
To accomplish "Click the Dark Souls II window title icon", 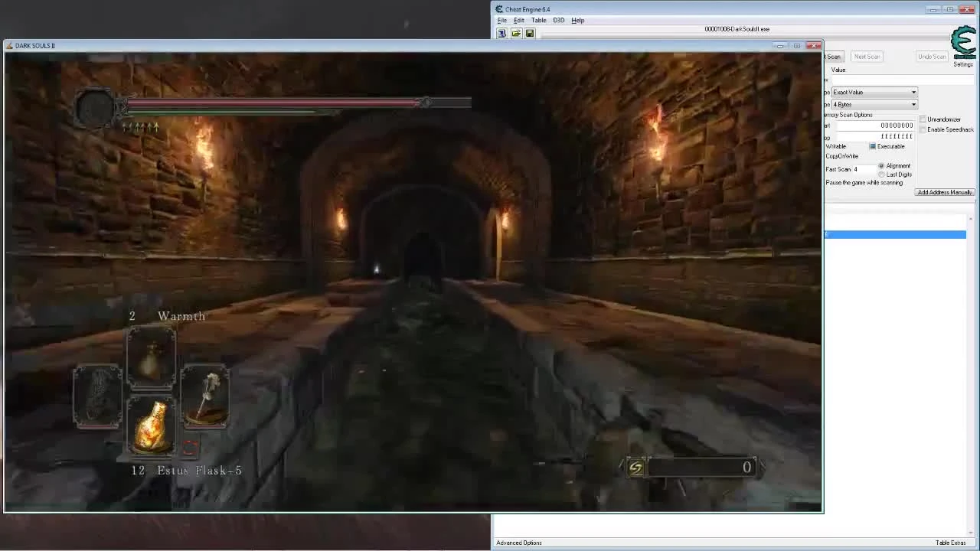I will (10, 45).
